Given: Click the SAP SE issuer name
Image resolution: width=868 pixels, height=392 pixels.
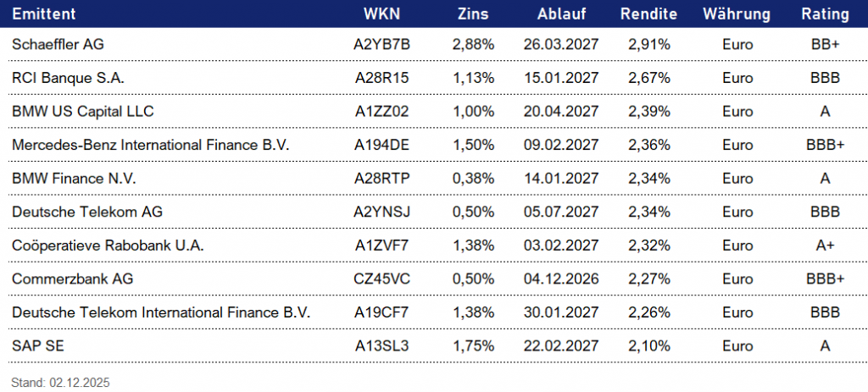Looking at the screenshot, I should click(37, 345).
